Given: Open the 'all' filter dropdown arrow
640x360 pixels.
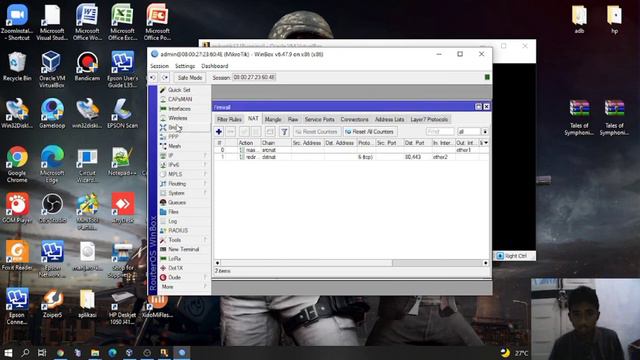Looking at the screenshot, I should click(x=485, y=132).
